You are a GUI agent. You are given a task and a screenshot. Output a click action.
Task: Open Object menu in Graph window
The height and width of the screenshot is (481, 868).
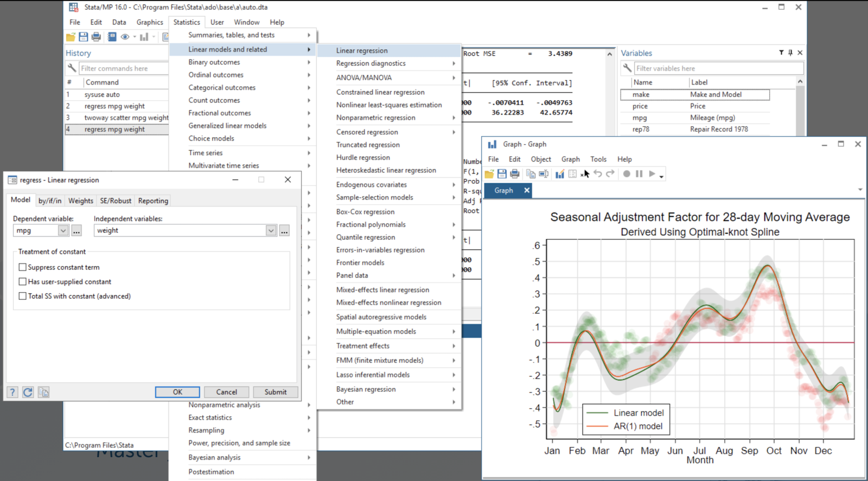[x=541, y=159]
